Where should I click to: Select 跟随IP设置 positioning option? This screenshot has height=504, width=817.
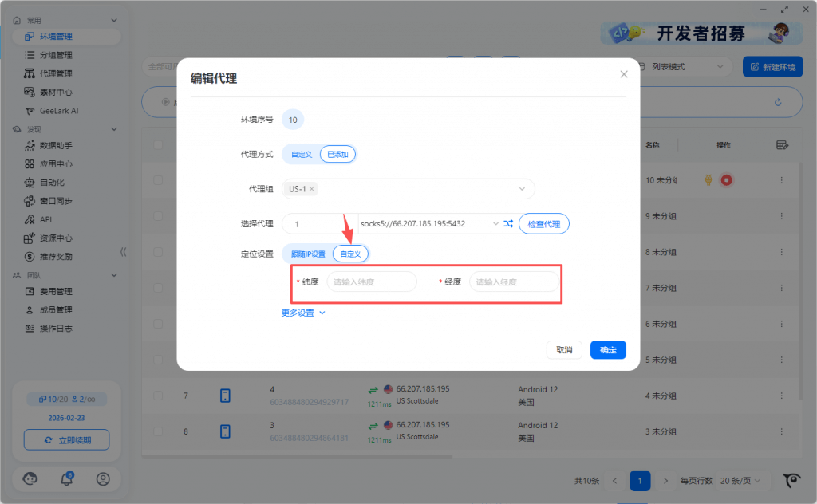point(308,254)
